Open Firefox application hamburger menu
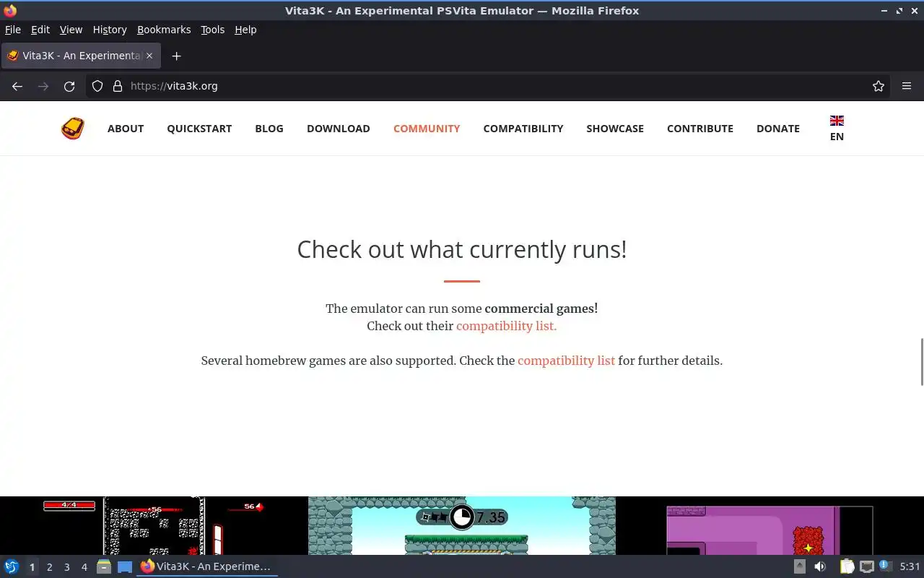The image size is (924, 578). 907,86
